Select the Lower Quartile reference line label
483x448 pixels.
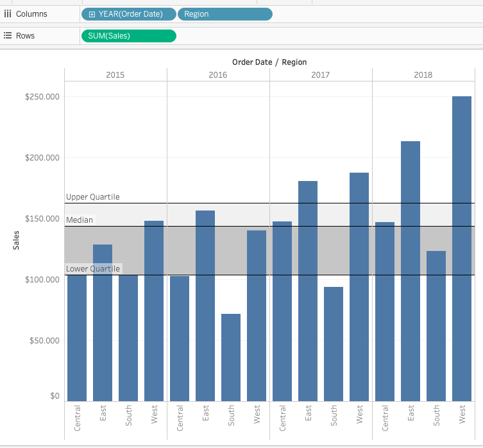coord(93,268)
